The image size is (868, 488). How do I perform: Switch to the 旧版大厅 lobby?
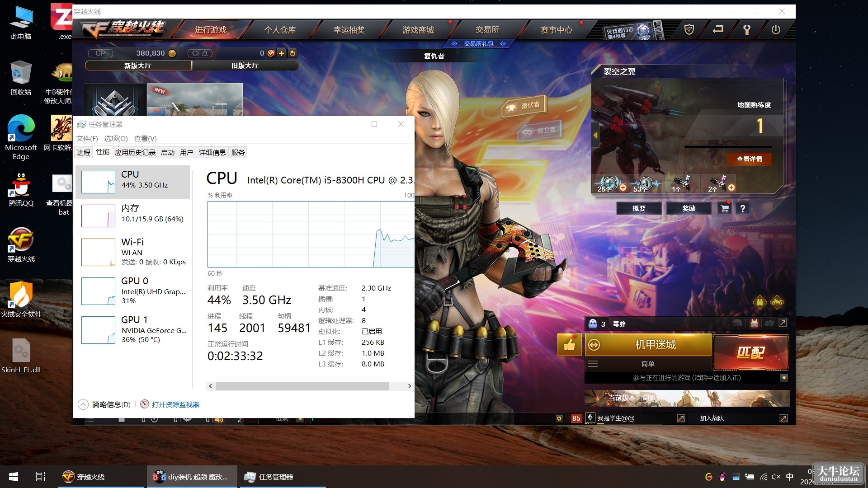pos(245,66)
